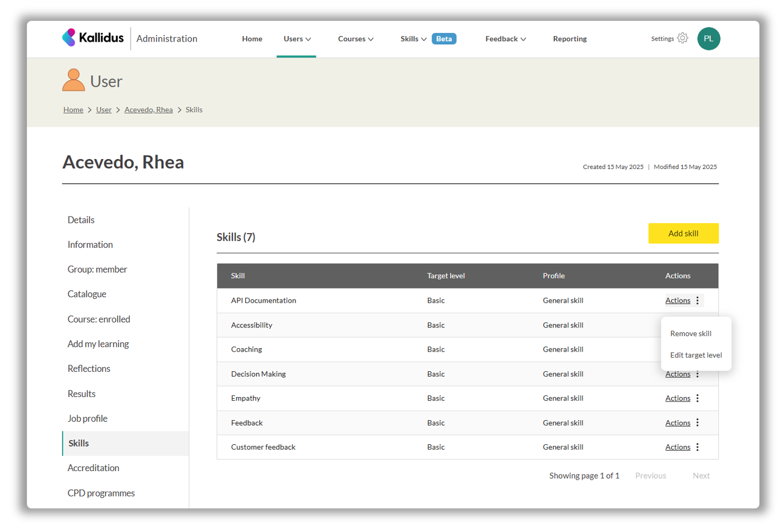
Task: Click the orange User profile icon
Action: coord(73,81)
